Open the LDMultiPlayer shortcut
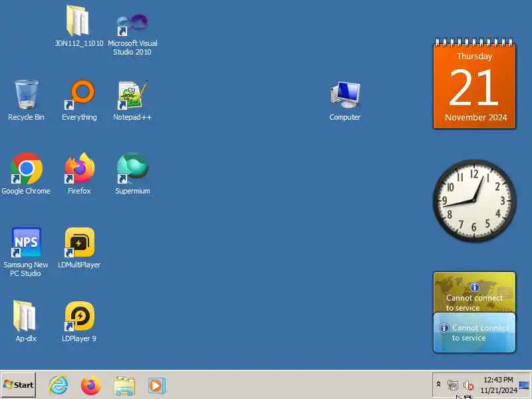 [x=79, y=248]
